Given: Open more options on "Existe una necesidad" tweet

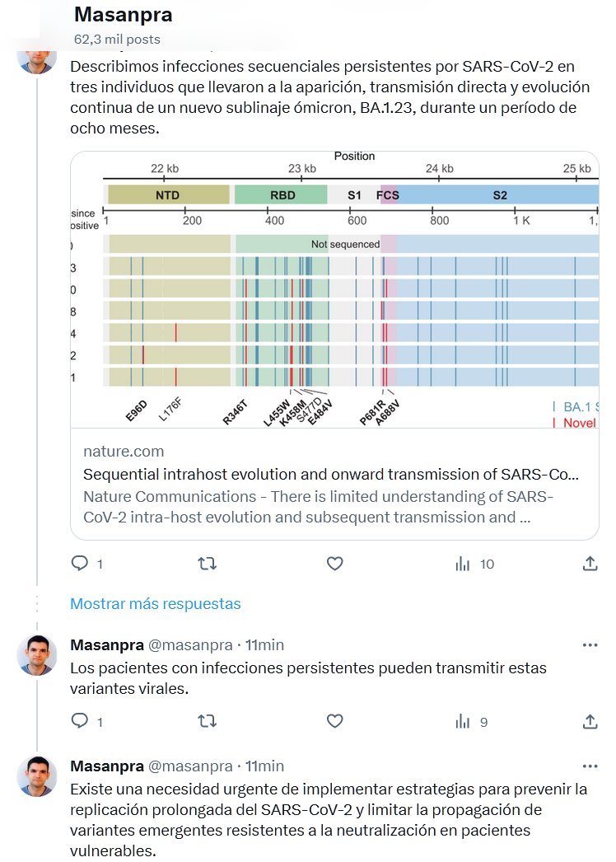Looking at the screenshot, I should click(x=590, y=766).
